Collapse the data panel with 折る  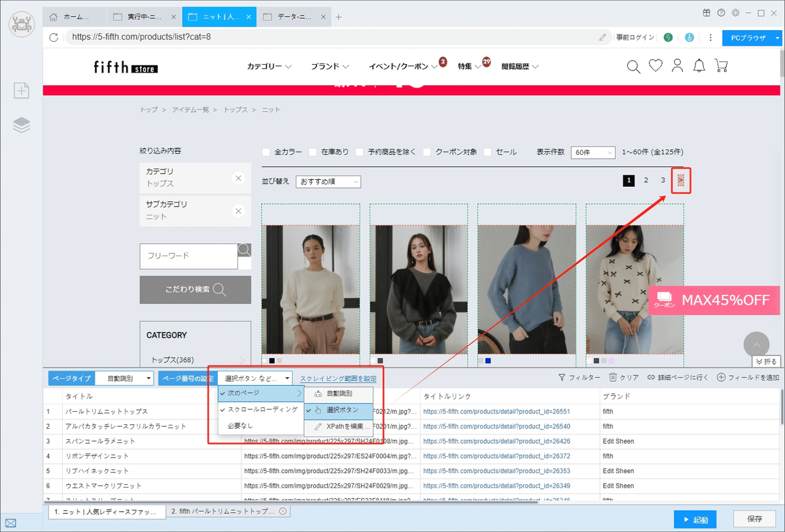[x=767, y=361]
